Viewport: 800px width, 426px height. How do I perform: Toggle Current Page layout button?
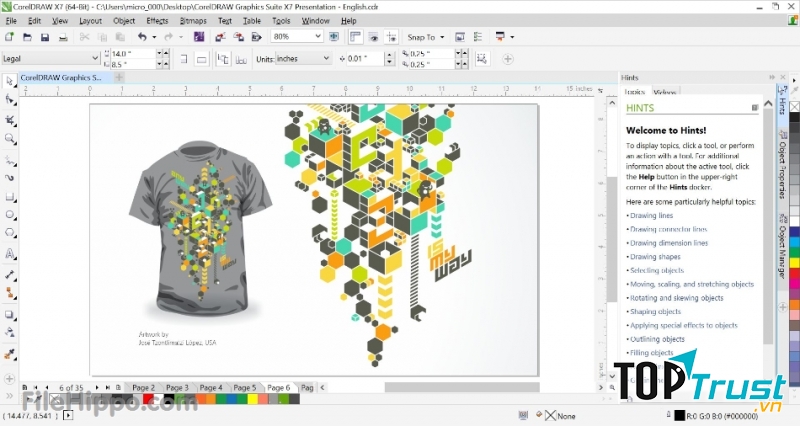pyautogui.click(x=241, y=59)
